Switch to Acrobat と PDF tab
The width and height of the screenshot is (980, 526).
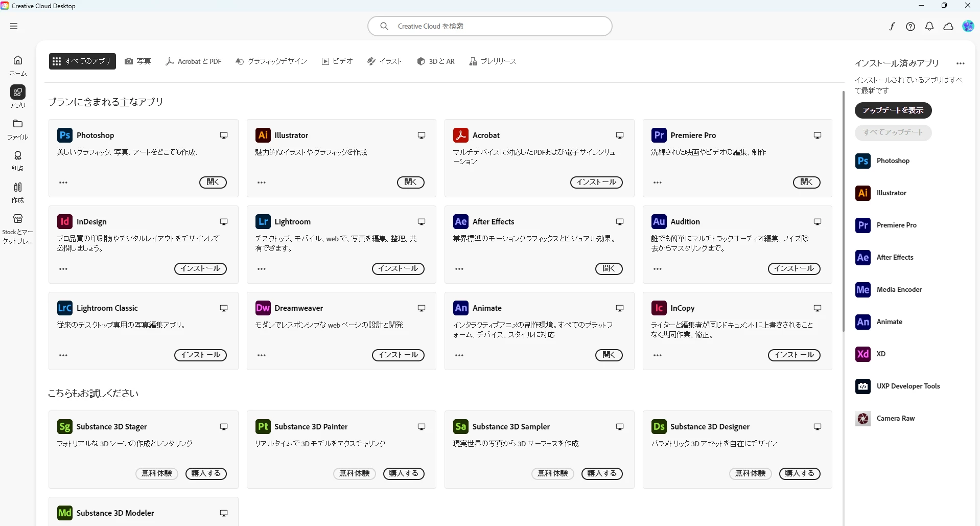click(194, 61)
